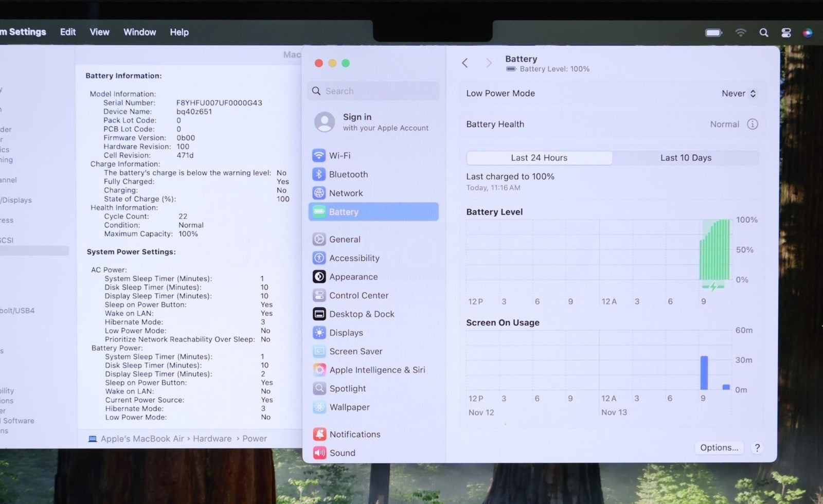The width and height of the screenshot is (823, 504).
Task: Open Low Power Mode dropdown
Action: pyautogui.click(x=738, y=94)
